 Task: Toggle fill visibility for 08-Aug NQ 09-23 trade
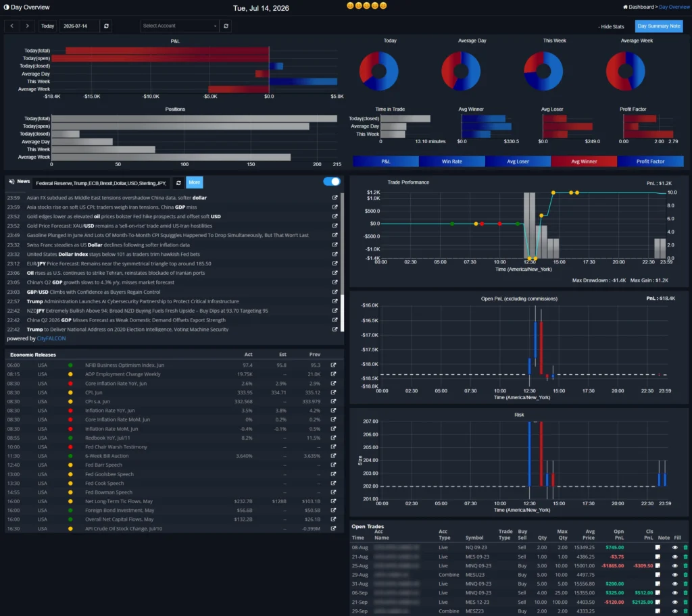tap(675, 548)
